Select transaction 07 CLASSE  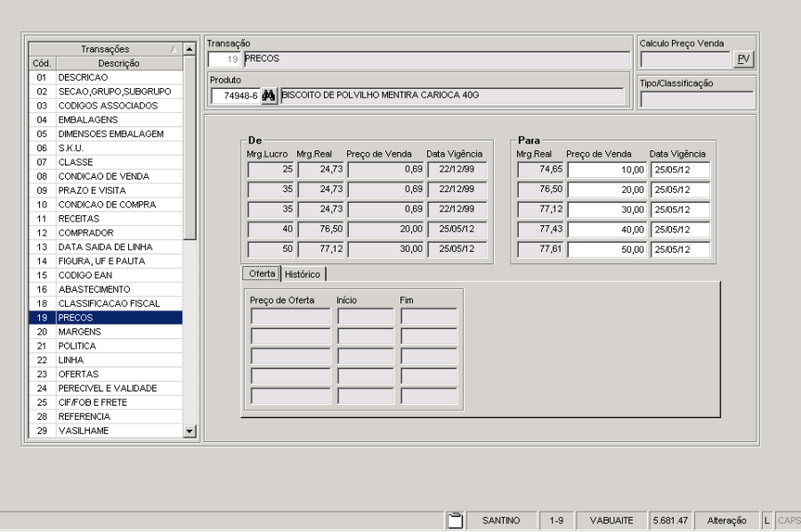106,162
